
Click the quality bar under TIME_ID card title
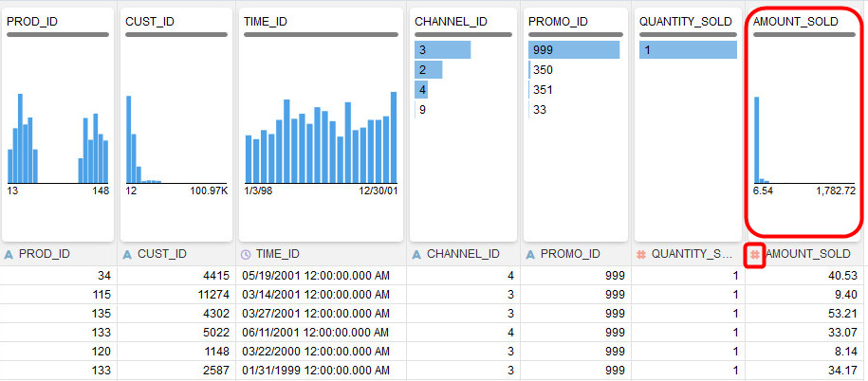(321, 35)
